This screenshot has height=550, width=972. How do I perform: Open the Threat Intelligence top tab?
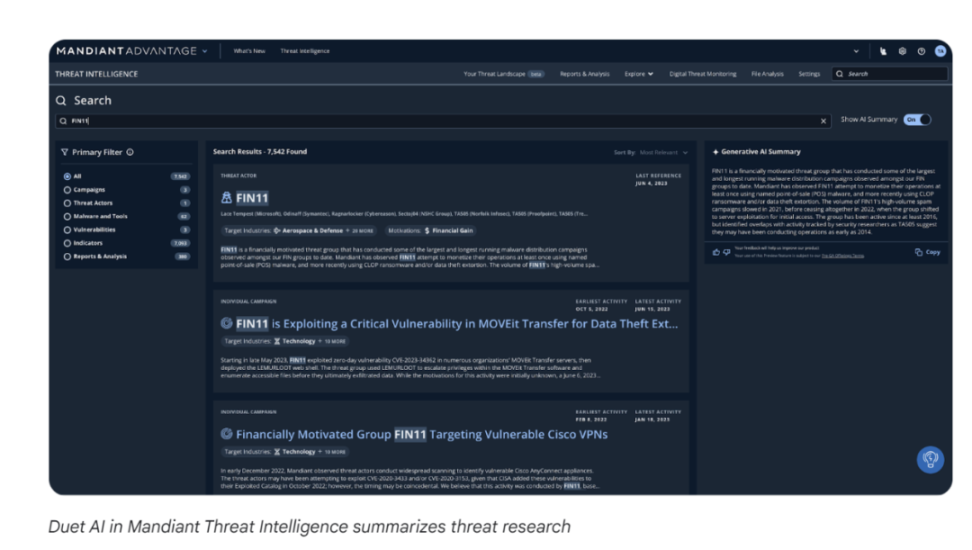point(305,51)
